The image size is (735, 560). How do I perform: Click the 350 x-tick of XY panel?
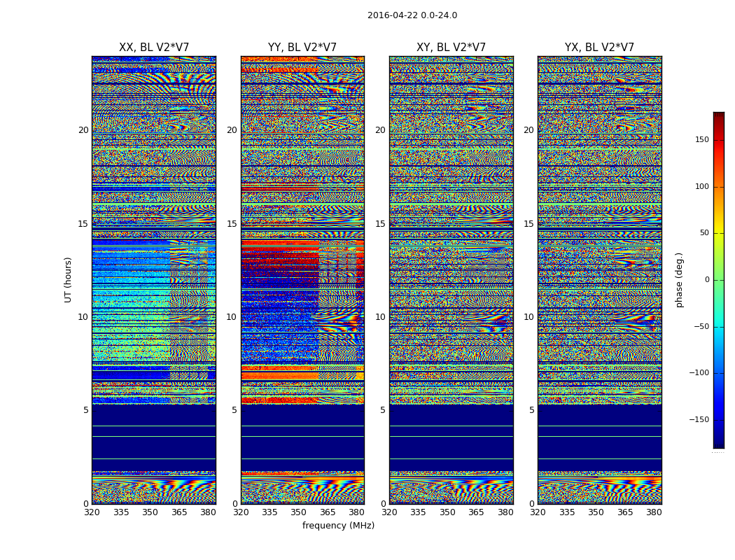click(447, 512)
